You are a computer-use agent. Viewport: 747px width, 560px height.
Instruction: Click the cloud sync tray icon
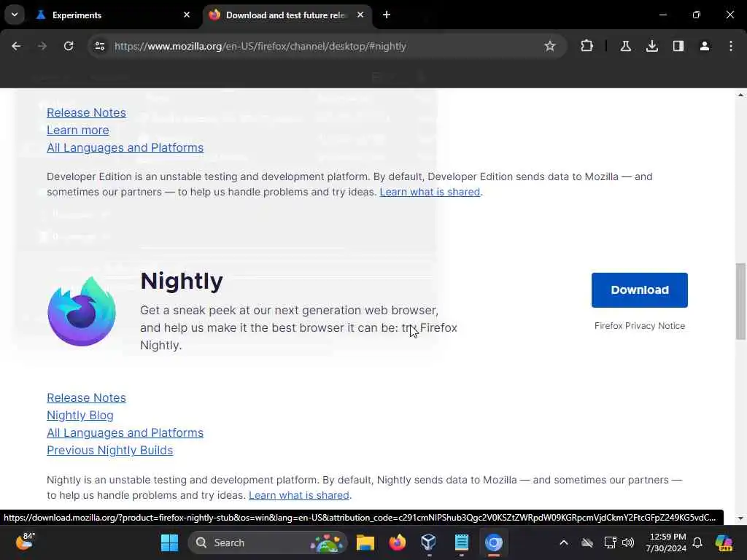587,542
